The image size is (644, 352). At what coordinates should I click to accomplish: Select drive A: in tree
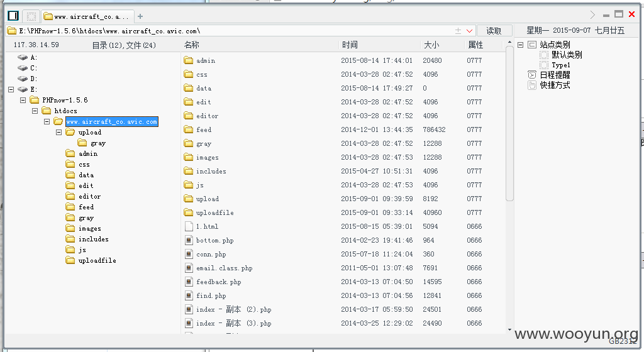coord(34,57)
